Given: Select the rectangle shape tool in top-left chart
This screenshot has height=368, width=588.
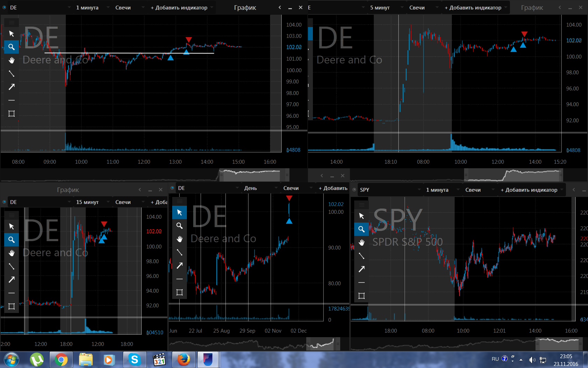Looking at the screenshot, I should click(x=12, y=114).
